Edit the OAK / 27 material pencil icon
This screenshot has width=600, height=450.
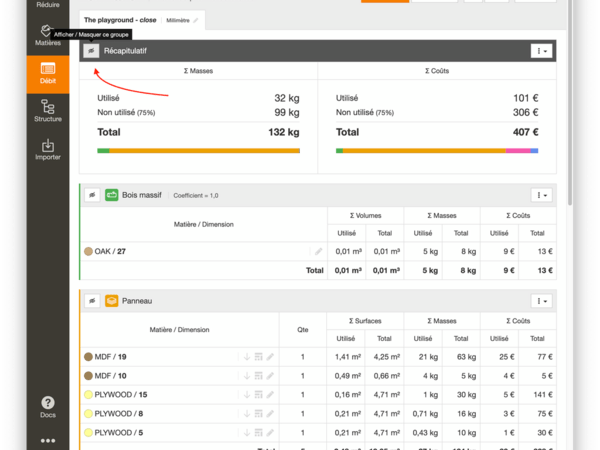(x=319, y=252)
